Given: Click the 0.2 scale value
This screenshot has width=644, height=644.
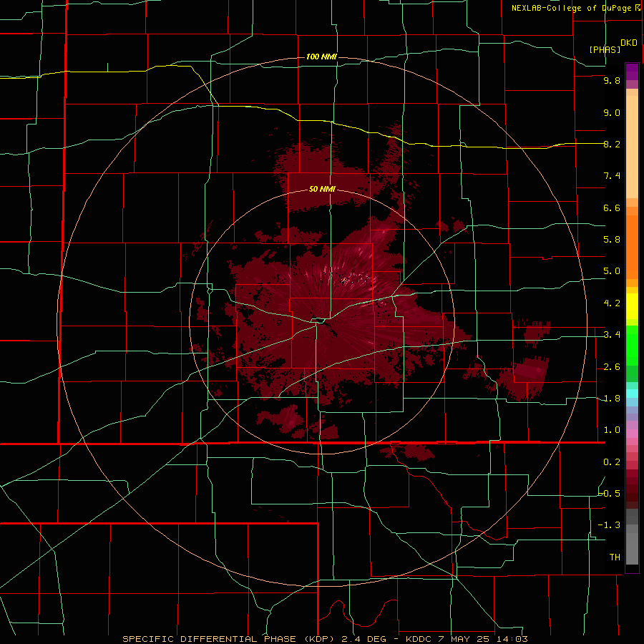Looking at the screenshot, I should click(x=612, y=462).
